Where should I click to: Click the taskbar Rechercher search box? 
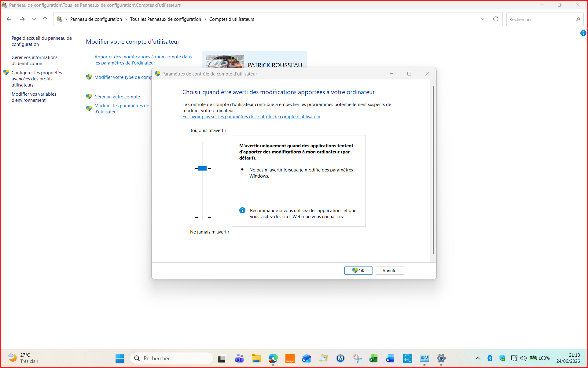(171, 358)
